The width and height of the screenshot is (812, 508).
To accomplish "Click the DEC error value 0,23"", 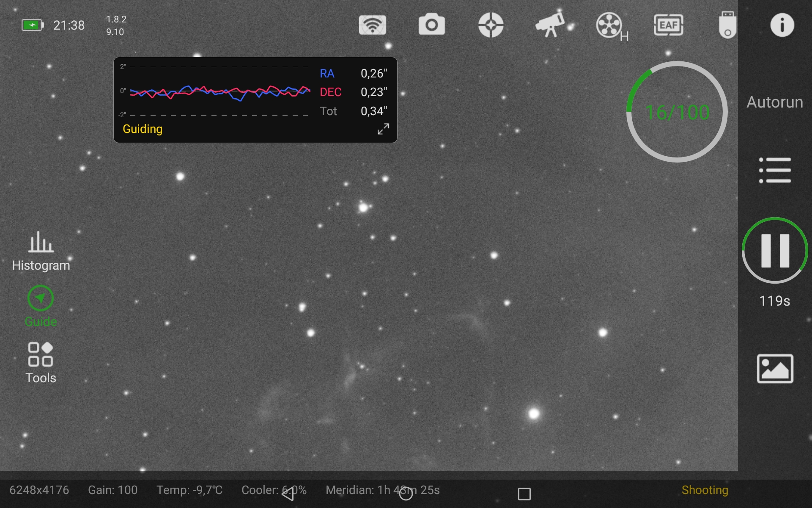I will pyautogui.click(x=374, y=92).
